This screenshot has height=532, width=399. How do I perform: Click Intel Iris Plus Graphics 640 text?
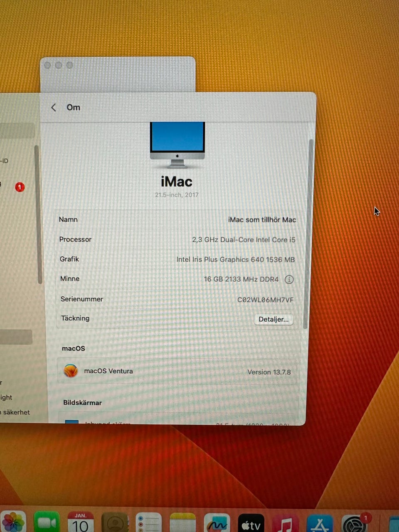click(235, 259)
